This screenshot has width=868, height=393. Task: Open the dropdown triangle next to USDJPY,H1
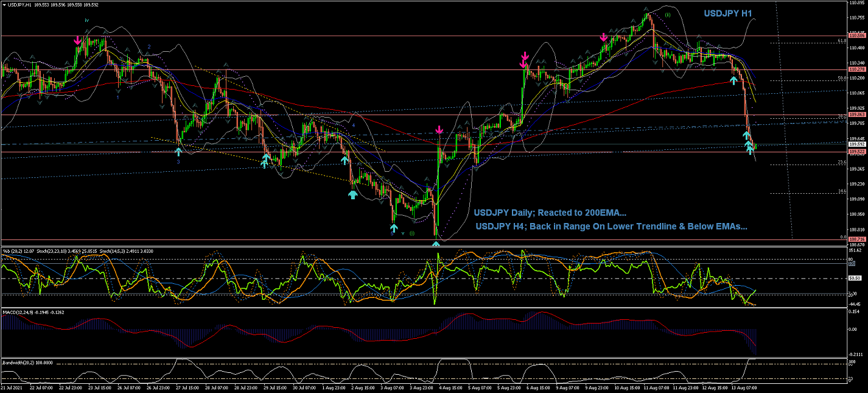(x=4, y=5)
